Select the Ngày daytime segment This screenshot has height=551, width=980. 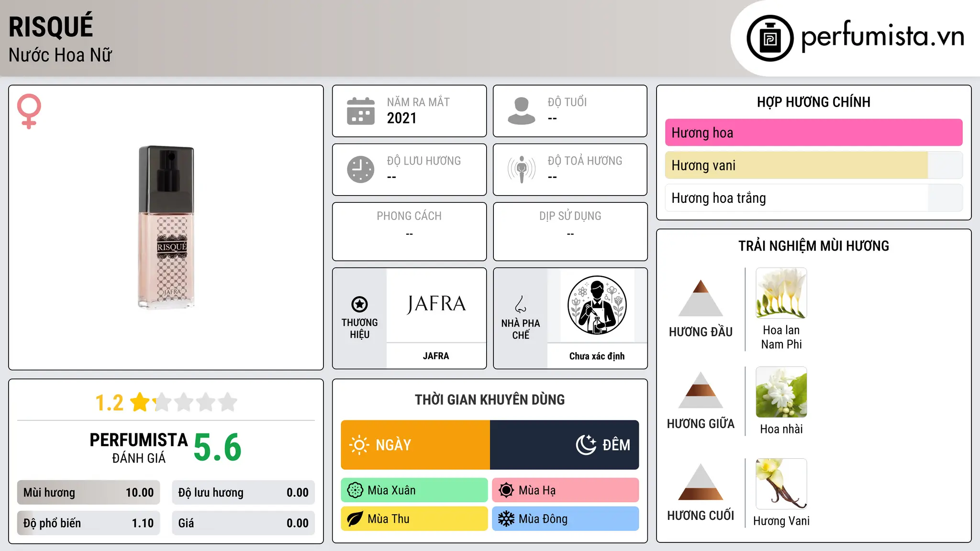(x=415, y=445)
